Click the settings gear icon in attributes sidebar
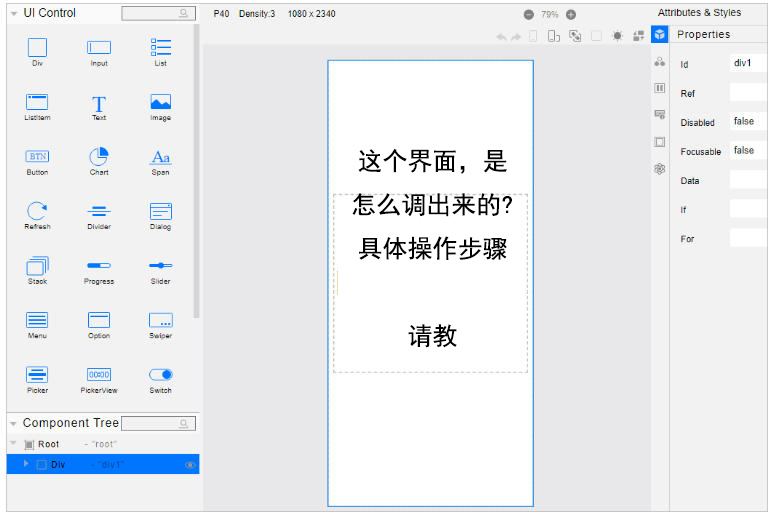This screenshot has width=776, height=515. click(659, 169)
